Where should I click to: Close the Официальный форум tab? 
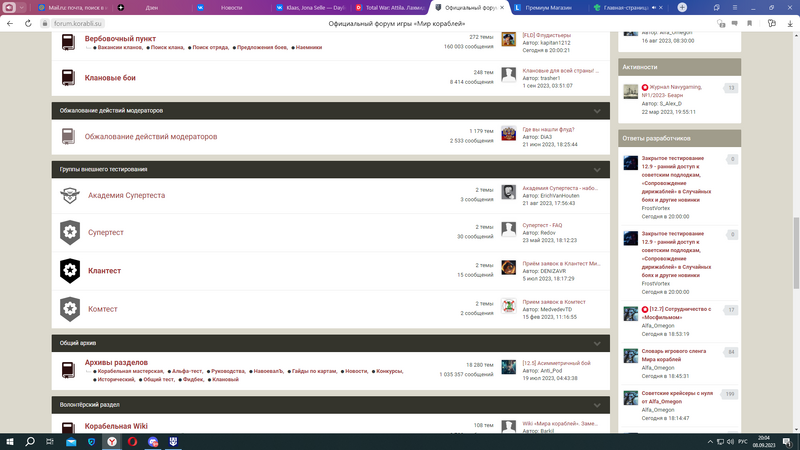click(502, 8)
